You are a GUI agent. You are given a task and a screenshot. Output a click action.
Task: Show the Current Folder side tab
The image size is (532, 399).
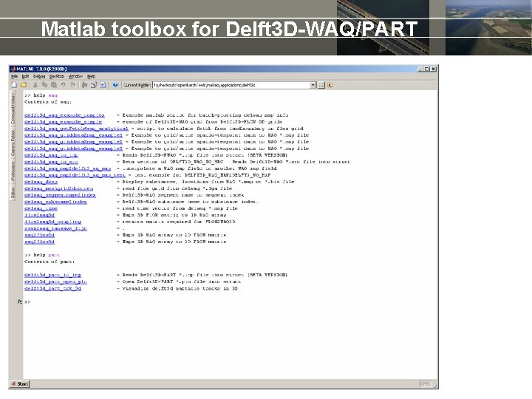click(13, 143)
